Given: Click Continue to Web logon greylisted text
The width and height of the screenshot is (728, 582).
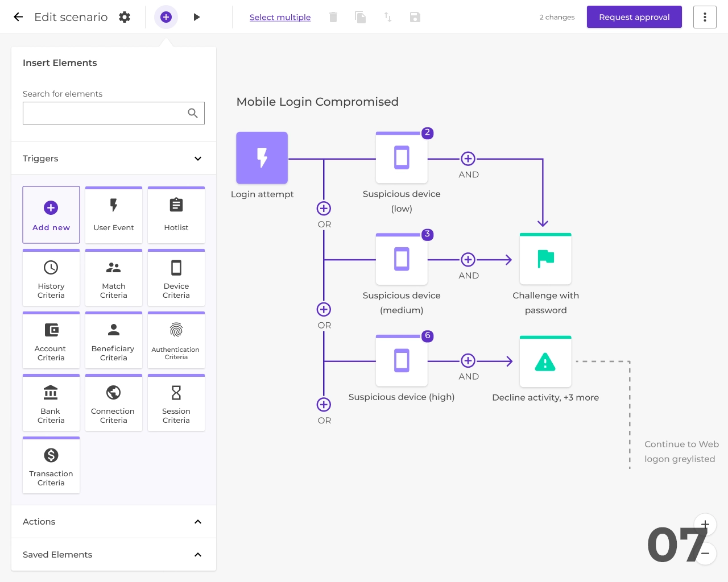Looking at the screenshot, I should point(681,452).
